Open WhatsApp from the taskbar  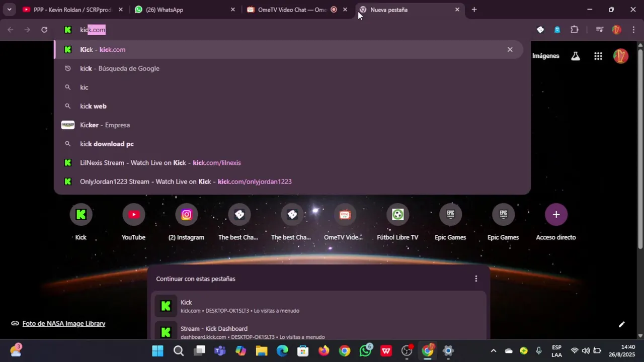366,350
